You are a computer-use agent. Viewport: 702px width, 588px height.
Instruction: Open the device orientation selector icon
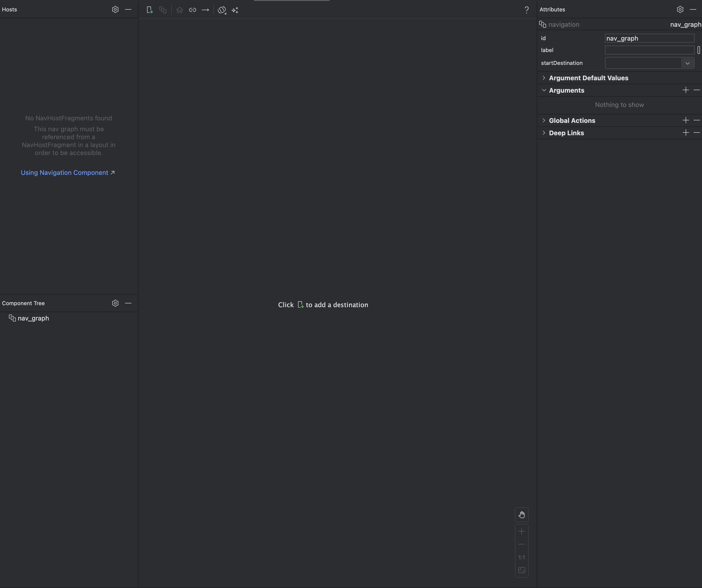(222, 10)
